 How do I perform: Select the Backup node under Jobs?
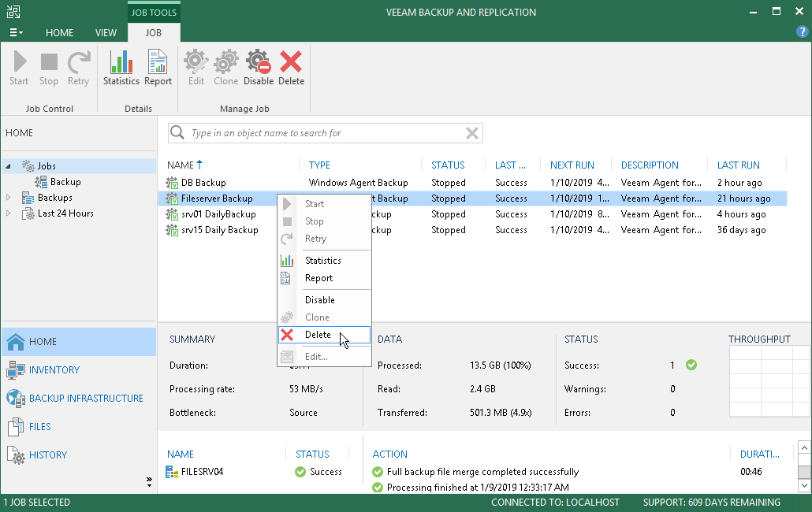(65, 181)
